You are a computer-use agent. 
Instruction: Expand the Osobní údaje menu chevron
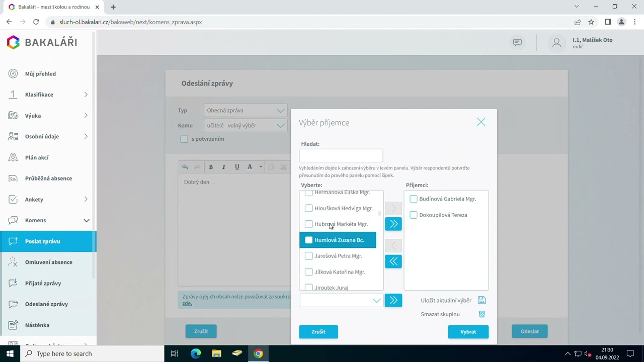[x=86, y=136]
